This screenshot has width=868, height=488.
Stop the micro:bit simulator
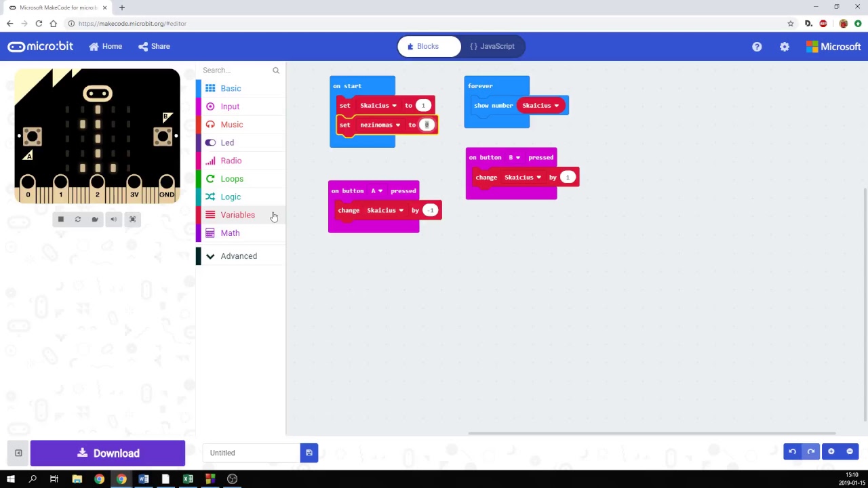(60, 219)
